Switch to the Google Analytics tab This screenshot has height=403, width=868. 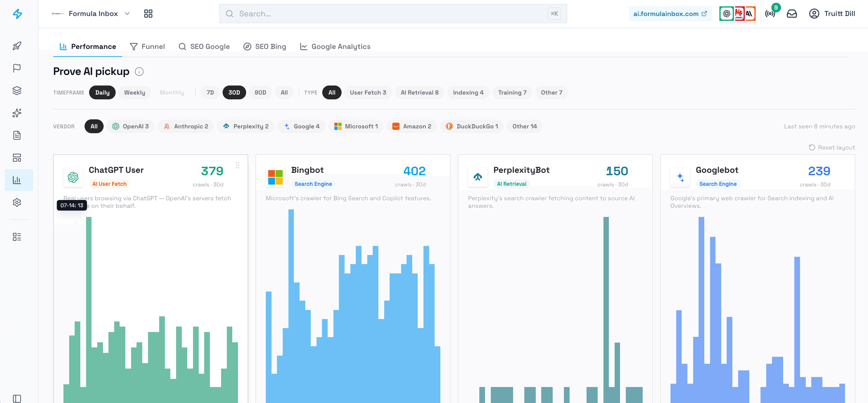tap(335, 47)
